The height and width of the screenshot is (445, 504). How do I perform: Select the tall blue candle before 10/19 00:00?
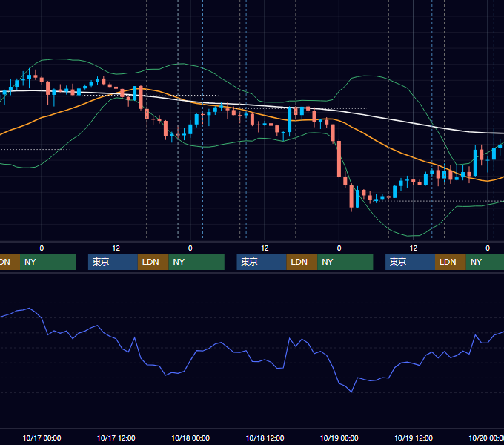[290, 119]
